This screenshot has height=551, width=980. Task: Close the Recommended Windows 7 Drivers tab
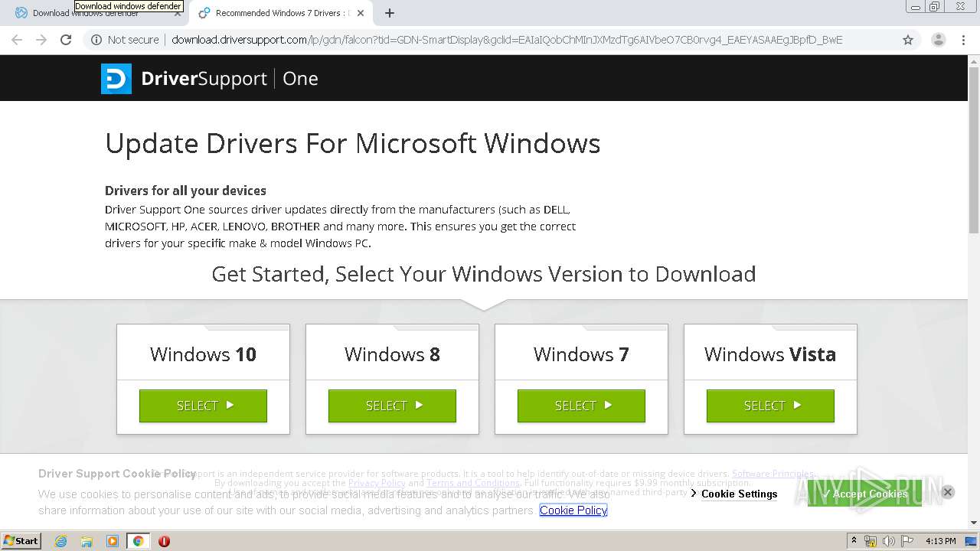tap(361, 13)
